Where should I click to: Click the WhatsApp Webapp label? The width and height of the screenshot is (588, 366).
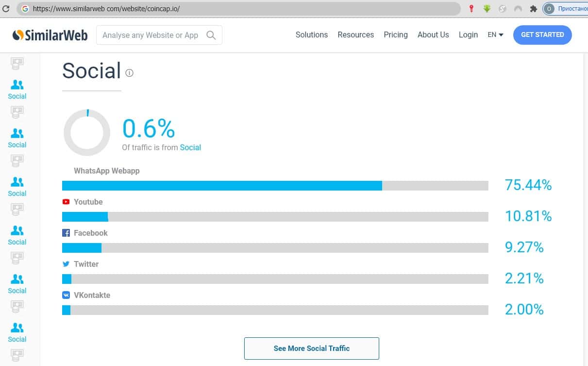click(x=107, y=171)
